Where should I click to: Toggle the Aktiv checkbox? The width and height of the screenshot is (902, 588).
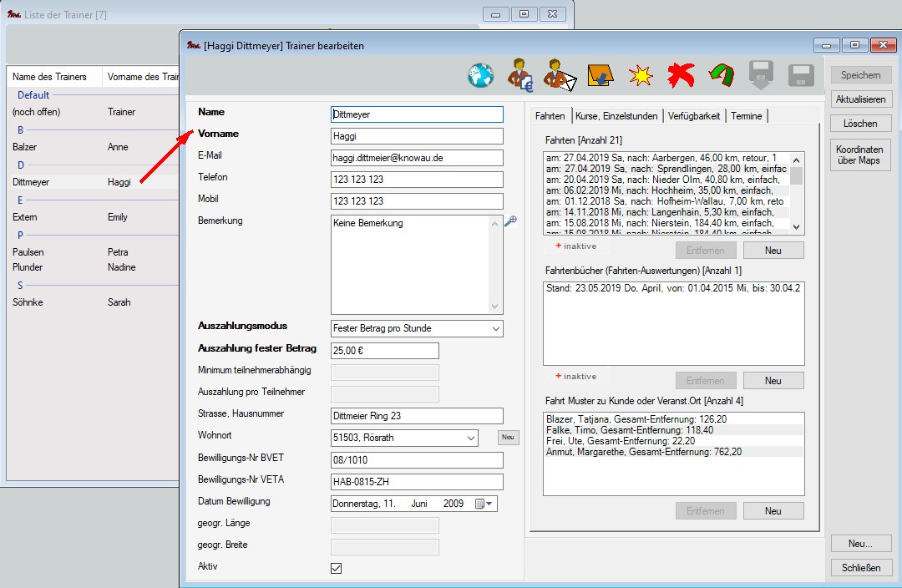(337, 568)
